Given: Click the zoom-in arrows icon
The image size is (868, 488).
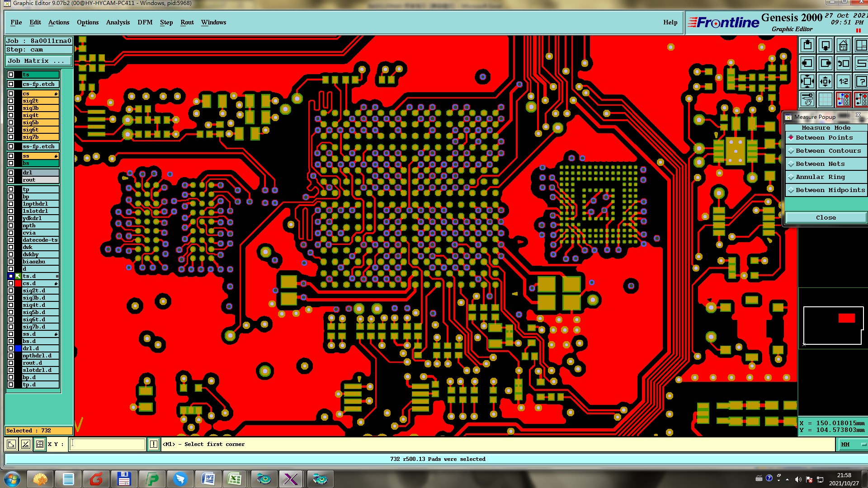Looking at the screenshot, I should (807, 82).
